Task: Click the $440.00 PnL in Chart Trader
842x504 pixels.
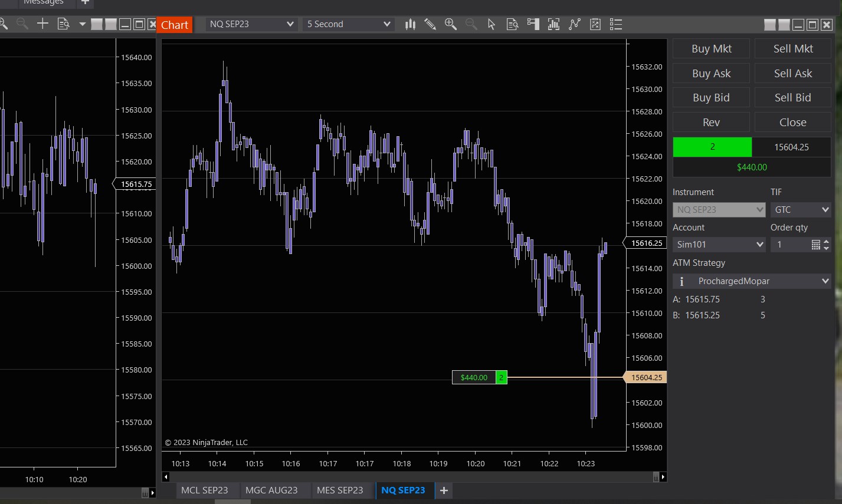Action: pos(752,167)
